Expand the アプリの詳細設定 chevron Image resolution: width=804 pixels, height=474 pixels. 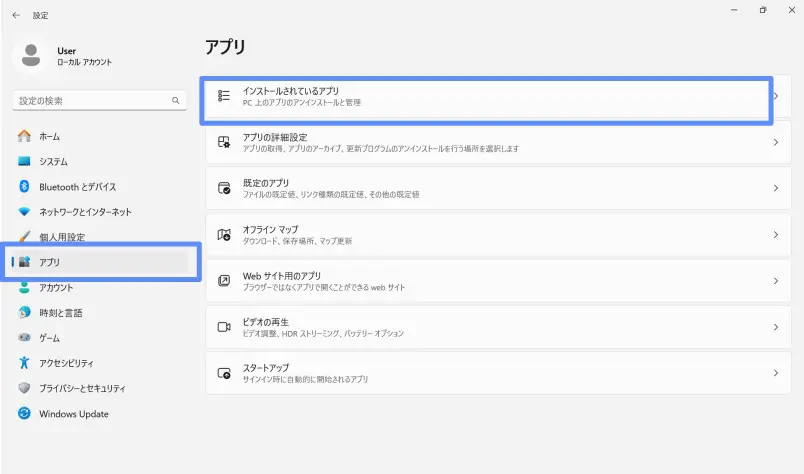coord(776,142)
